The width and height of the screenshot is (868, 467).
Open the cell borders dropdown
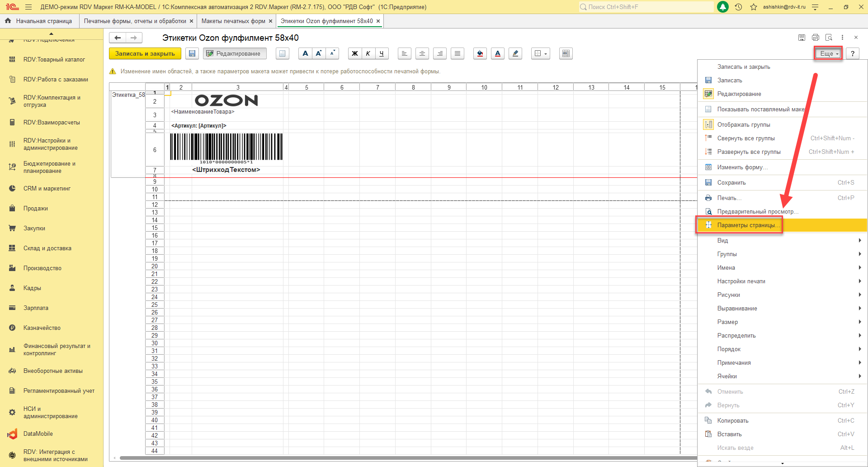pos(541,53)
